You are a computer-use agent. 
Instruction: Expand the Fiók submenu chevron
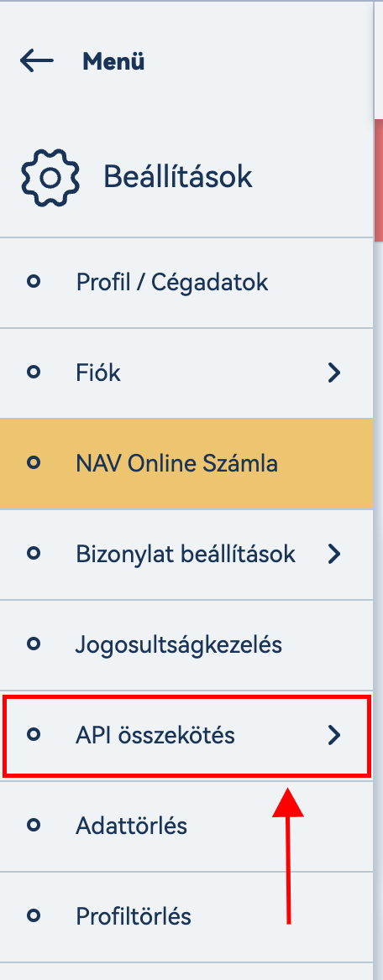point(334,373)
